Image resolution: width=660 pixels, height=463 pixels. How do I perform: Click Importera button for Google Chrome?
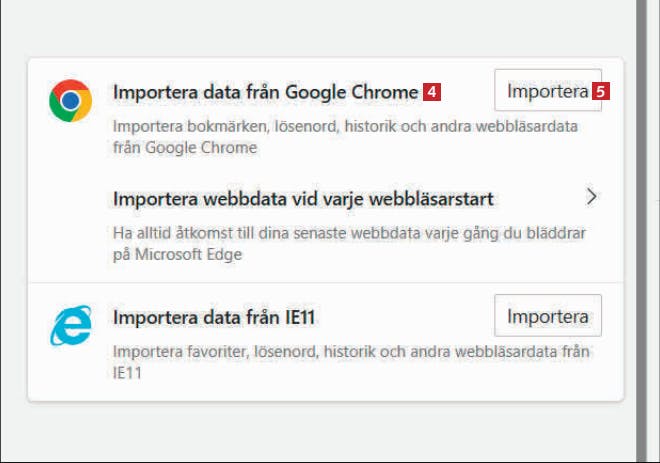(x=548, y=90)
